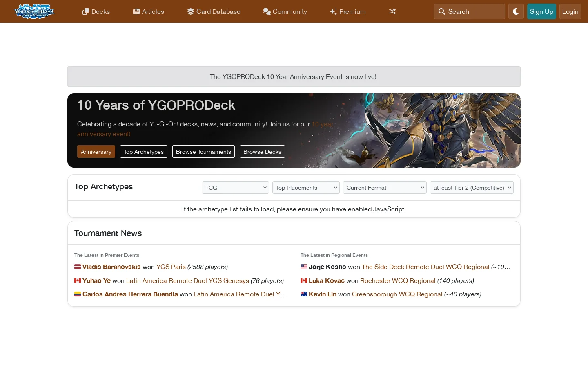Open the Articles menu
This screenshot has width=588, height=368.
pos(149,11)
